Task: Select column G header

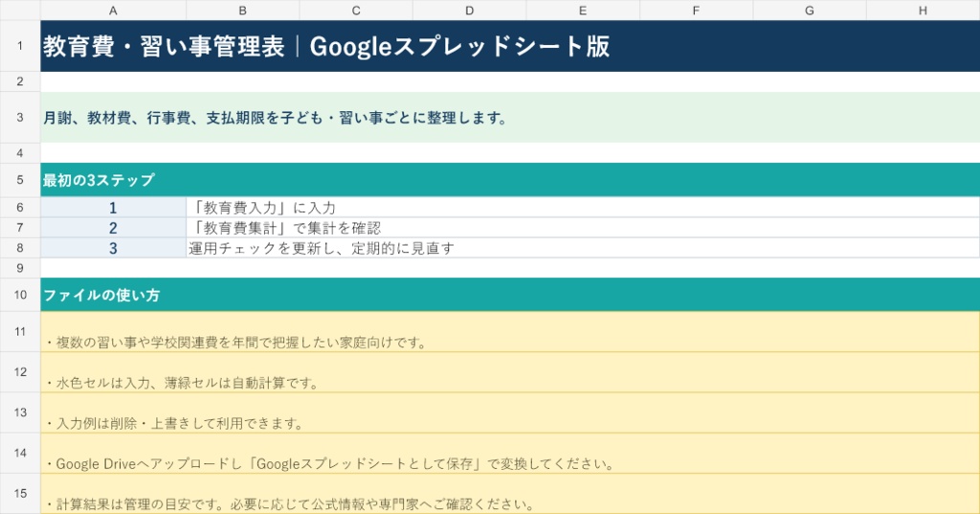Action: (810, 10)
